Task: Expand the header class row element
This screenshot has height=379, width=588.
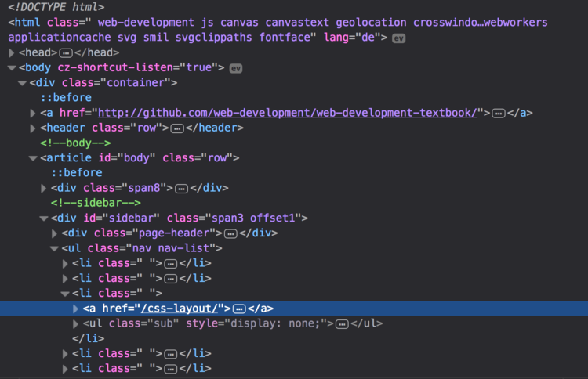Action: pyautogui.click(x=33, y=128)
